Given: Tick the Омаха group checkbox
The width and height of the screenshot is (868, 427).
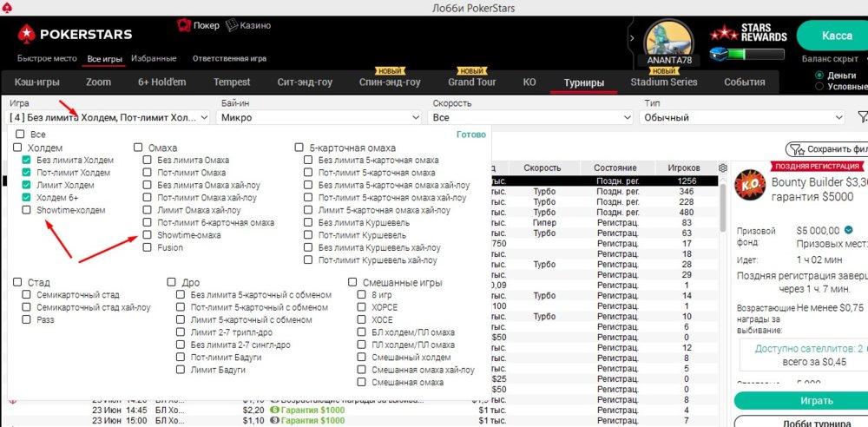Looking at the screenshot, I should tap(138, 148).
